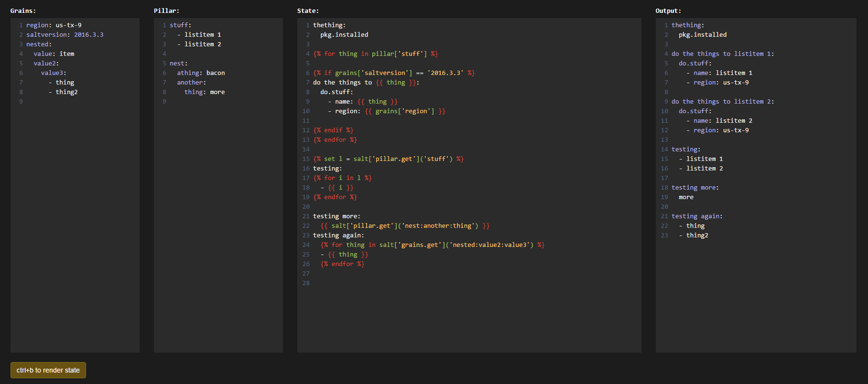
Task: Click the 'nested:value2:value3' grains.get line
Action: [433, 245]
